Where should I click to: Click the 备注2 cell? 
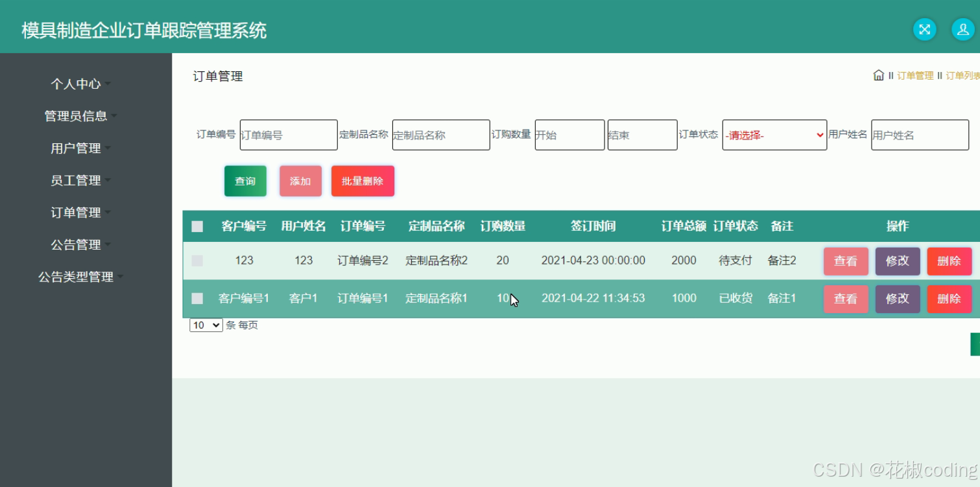(x=782, y=261)
